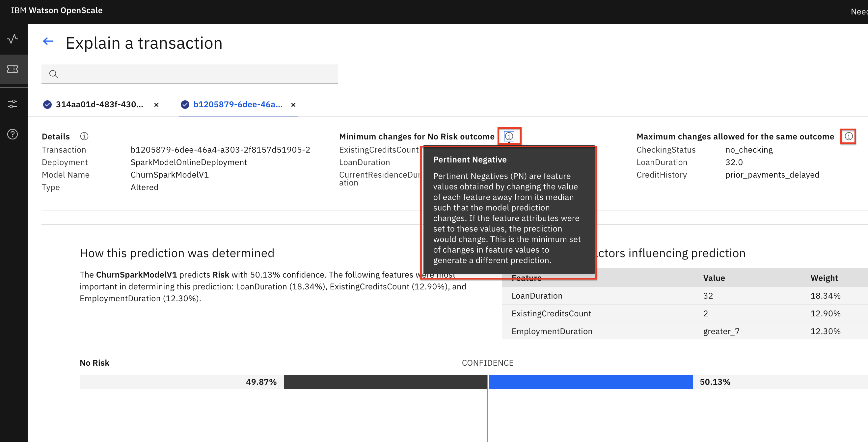This screenshot has height=442, width=868.
Task: Click info icon beside Minimum changes heading
Action: point(509,136)
